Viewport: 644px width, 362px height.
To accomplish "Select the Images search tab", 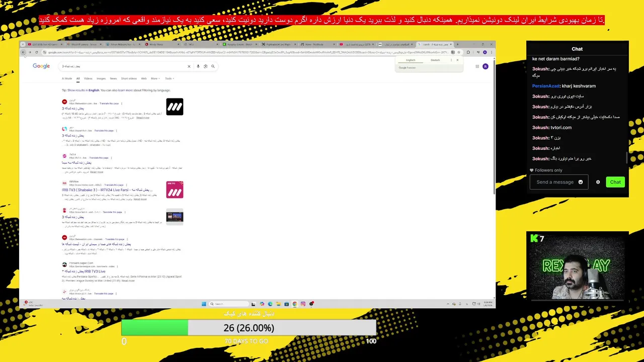I will (x=101, y=78).
